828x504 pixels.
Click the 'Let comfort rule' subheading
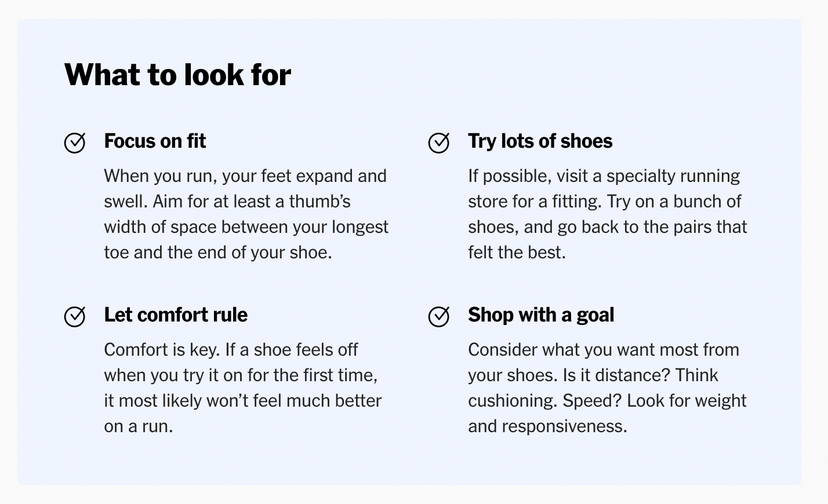click(176, 315)
